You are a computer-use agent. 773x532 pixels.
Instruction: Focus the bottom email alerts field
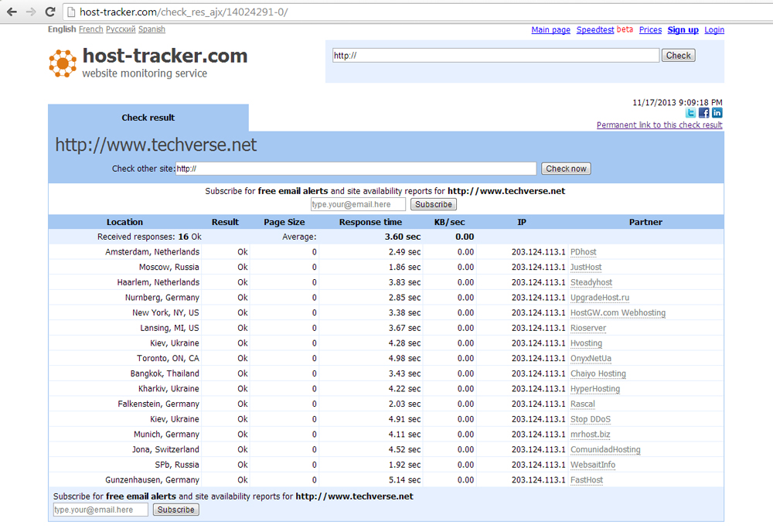[x=100, y=510]
